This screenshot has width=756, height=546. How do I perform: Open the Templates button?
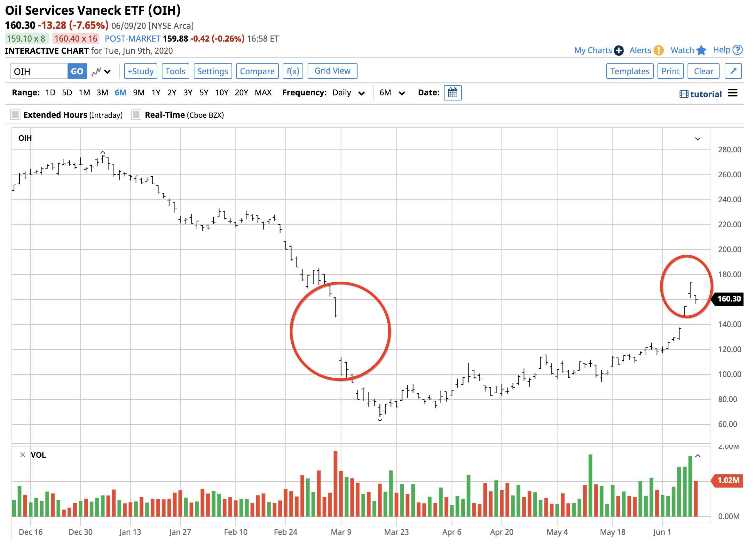[x=630, y=71]
